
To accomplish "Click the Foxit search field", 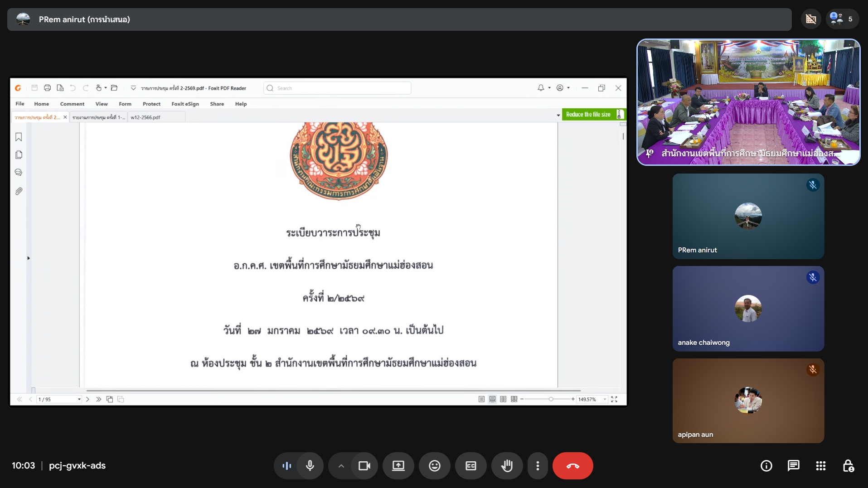I will (x=337, y=88).
